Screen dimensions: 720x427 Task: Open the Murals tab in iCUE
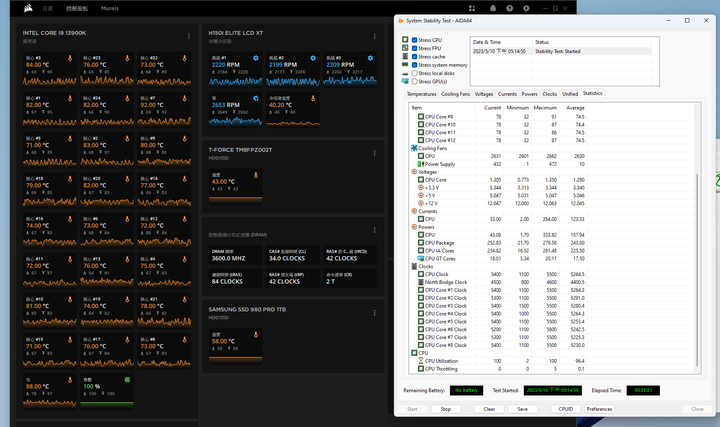[110, 8]
